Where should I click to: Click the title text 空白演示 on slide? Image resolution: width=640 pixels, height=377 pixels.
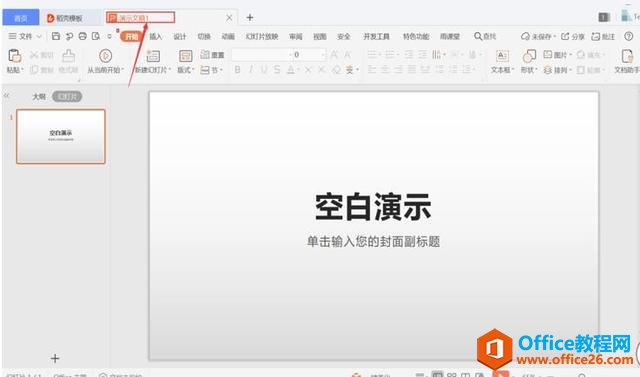pyautogui.click(x=373, y=207)
